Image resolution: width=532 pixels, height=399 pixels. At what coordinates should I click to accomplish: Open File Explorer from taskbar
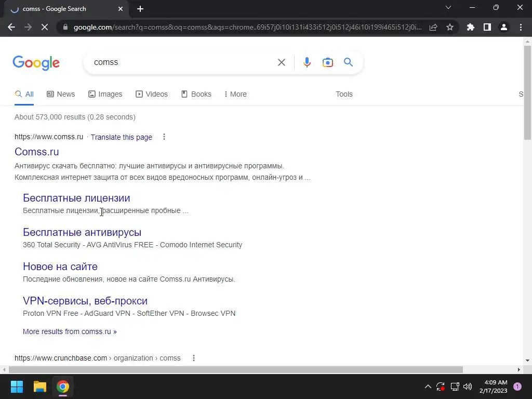(x=39, y=387)
